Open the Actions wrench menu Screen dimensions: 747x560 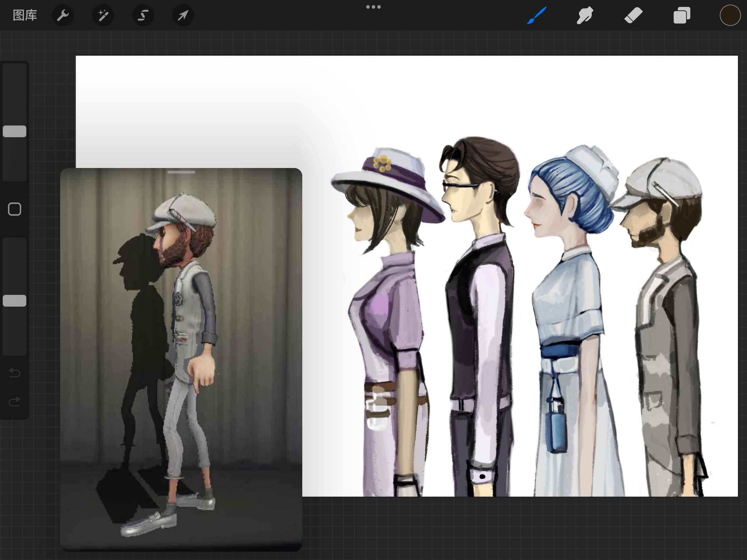[x=63, y=15]
